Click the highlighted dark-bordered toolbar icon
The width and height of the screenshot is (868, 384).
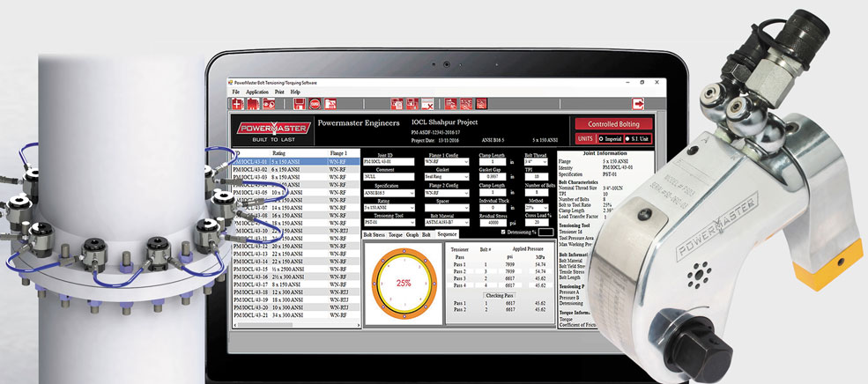coord(482,103)
